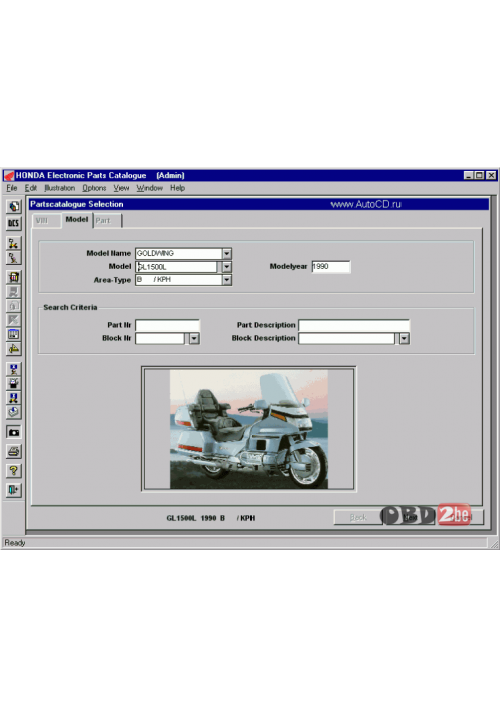Focus the Part Nr input field
Viewport: 500px width, 717px height.
167,325
